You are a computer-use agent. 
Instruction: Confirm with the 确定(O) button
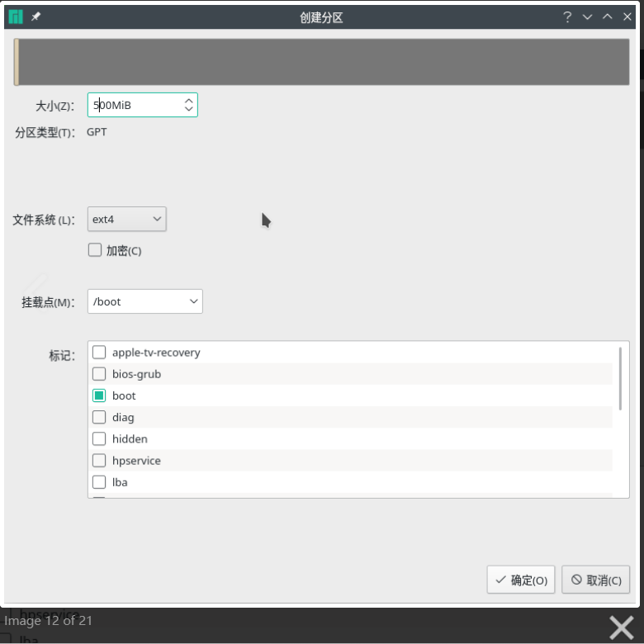point(521,580)
